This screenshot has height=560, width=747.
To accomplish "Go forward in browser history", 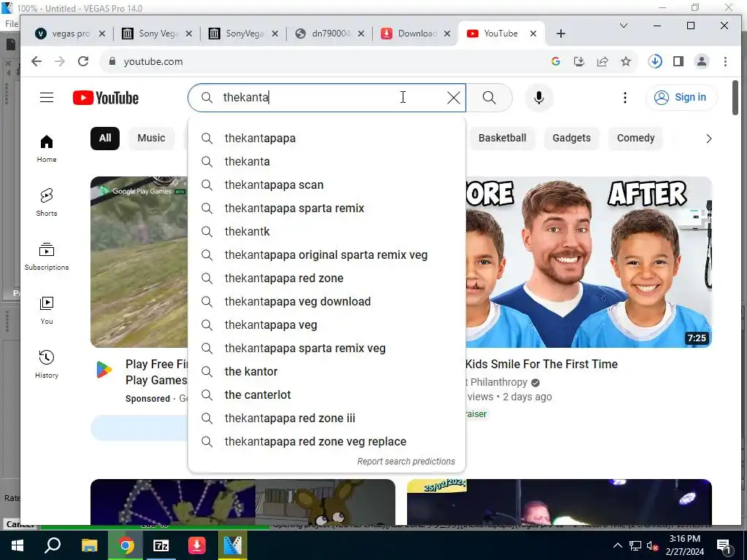I will 60,61.
